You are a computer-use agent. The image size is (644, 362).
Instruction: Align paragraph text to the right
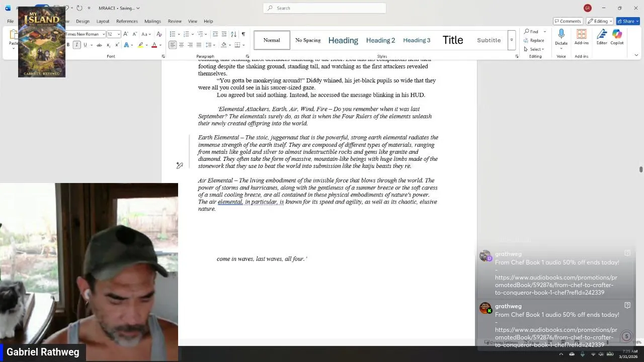(190, 45)
